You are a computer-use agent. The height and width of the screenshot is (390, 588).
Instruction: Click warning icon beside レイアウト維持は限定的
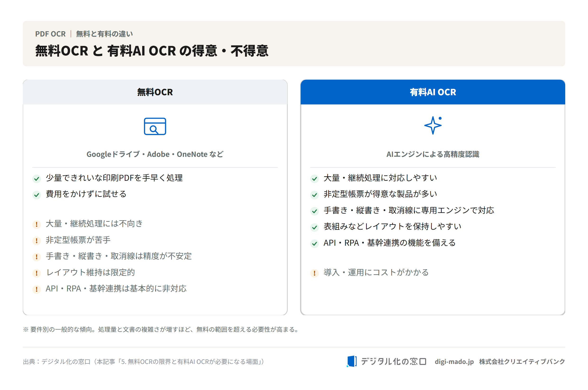(x=37, y=273)
